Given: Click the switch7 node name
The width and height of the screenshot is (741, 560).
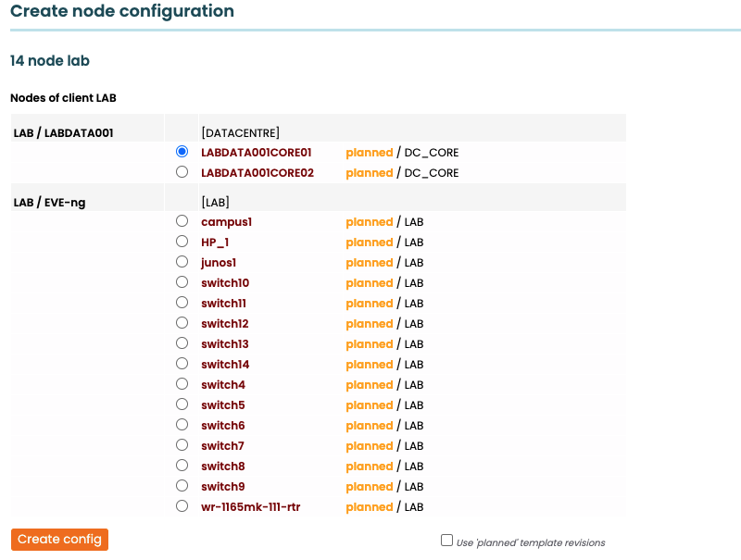Looking at the screenshot, I should tap(222, 446).
